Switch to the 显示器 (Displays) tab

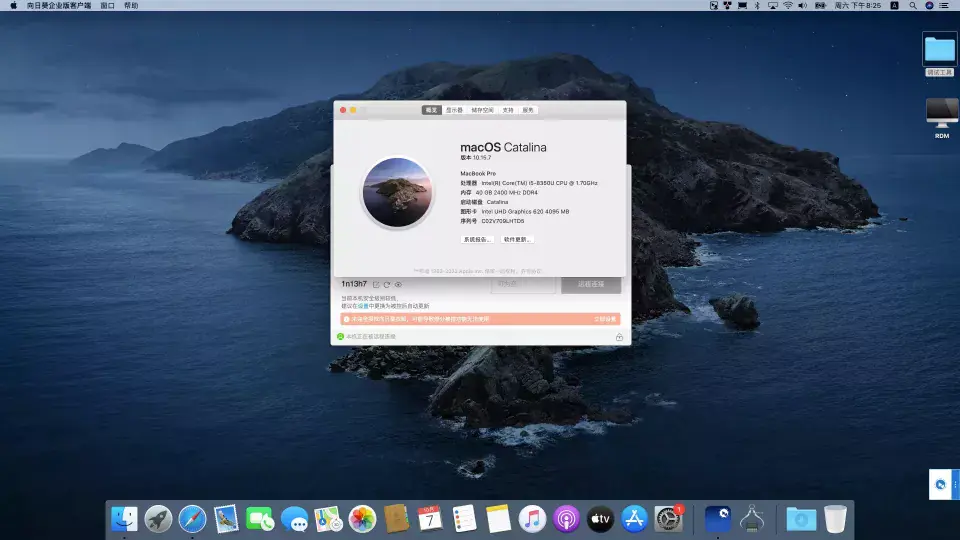pyautogui.click(x=454, y=110)
